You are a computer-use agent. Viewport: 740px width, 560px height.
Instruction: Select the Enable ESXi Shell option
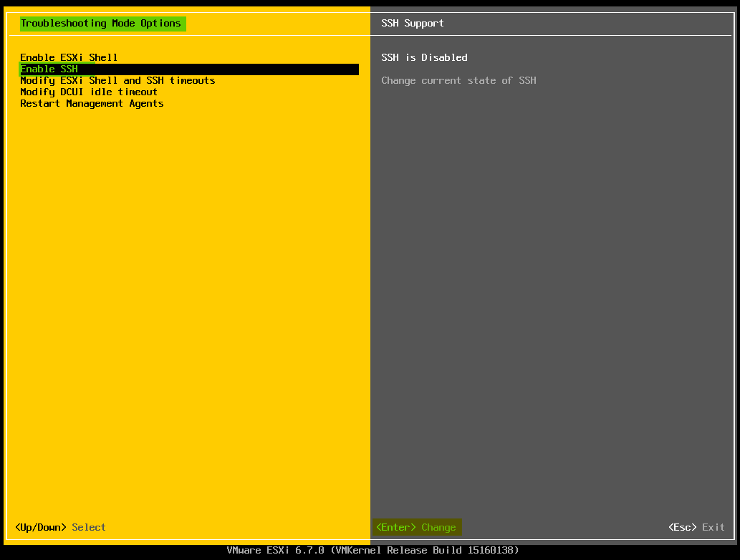[x=69, y=57]
